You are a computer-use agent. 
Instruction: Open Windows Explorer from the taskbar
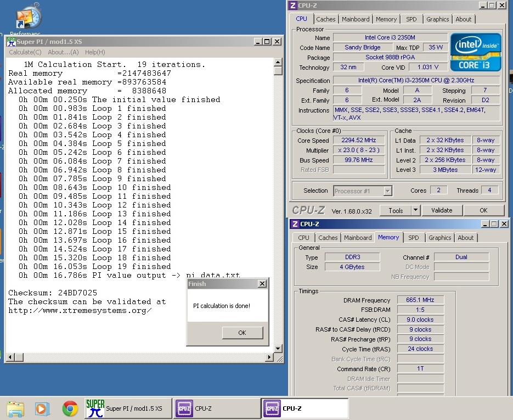[x=15, y=409]
